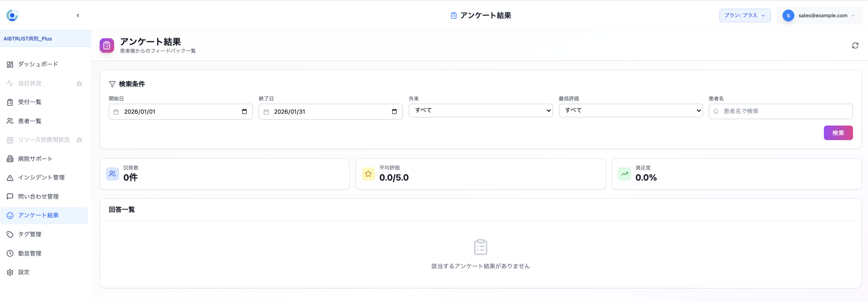
Task: Click the 受付一覧 clipboard icon
Action: pyautogui.click(x=10, y=102)
